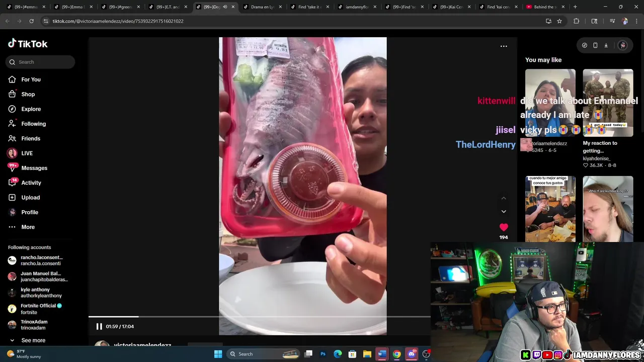This screenshot has width=644, height=362.
Task: Go to next video with down chevron
Action: pyautogui.click(x=504, y=211)
